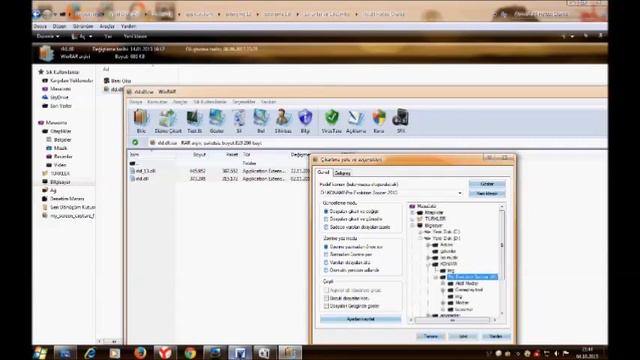Click the Bul (Find) toolbar icon
The width and height of the screenshot is (640, 360).
261,121
